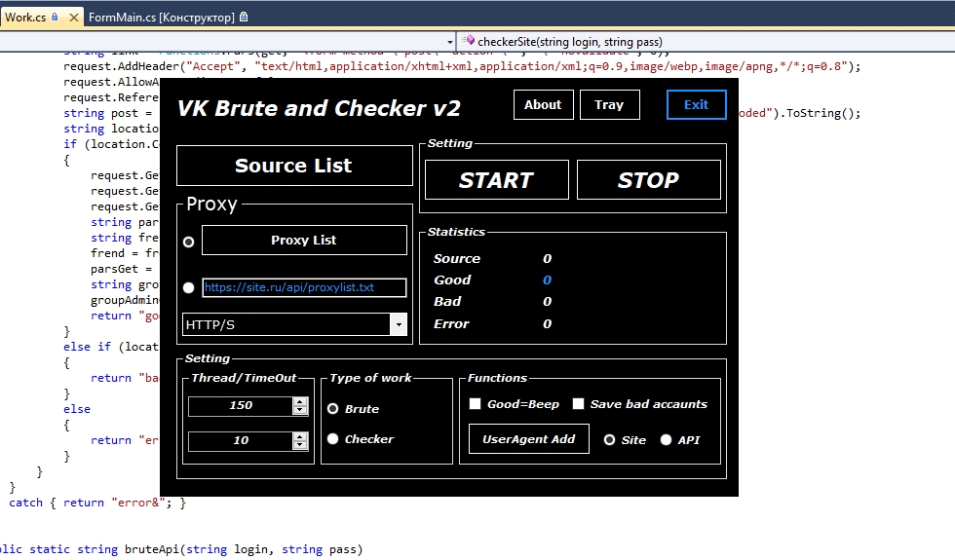This screenshot has height=560, width=955.
Task: Choose the Checker work type
Action: (x=333, y=439)
